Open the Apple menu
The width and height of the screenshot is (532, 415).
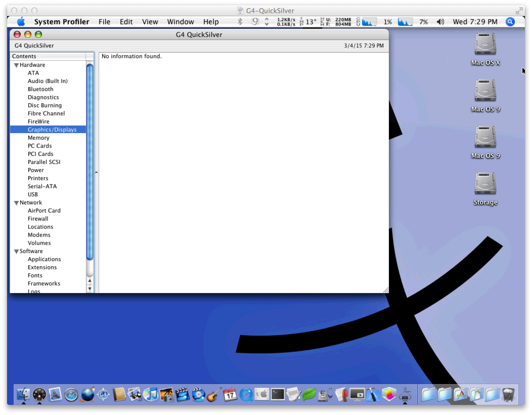tap(21, 22)
